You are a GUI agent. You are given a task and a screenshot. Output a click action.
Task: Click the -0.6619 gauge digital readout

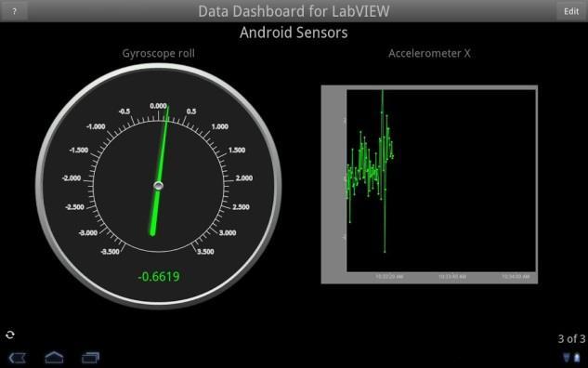(x=159, y=277)
